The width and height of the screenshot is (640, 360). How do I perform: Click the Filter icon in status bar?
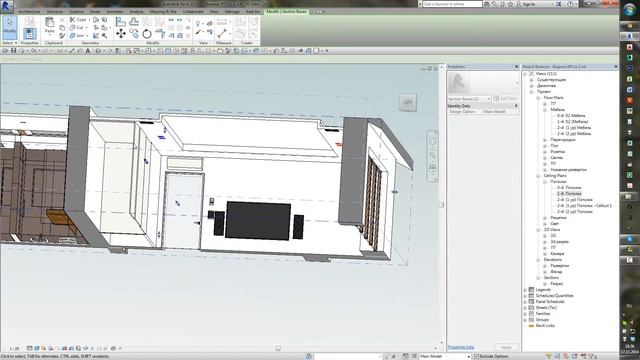tap(593, 356)
